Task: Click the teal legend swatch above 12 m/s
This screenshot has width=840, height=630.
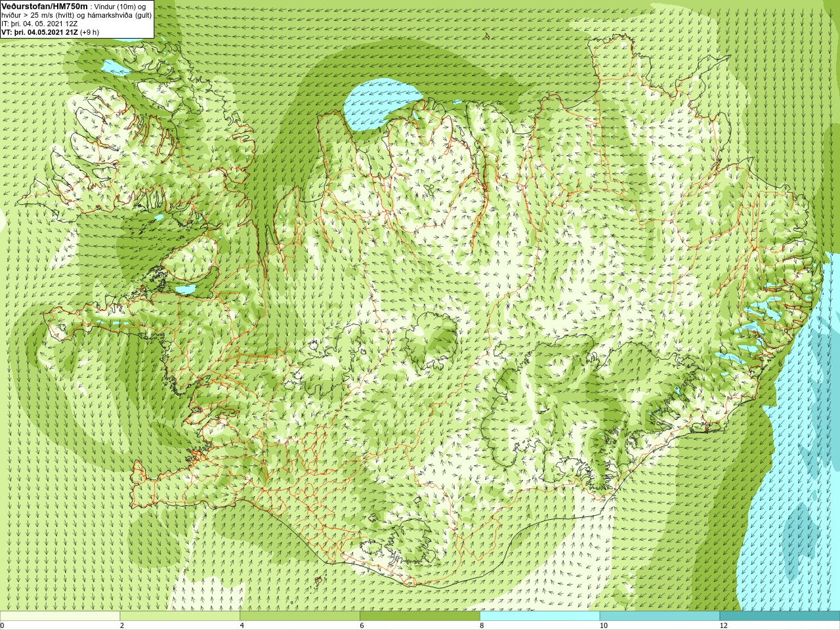Action: pos(780,616)
